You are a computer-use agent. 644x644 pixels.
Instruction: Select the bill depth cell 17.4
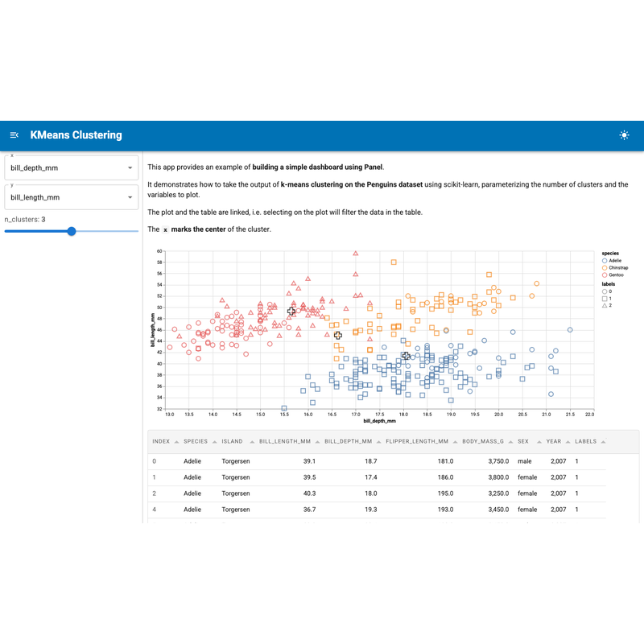371,477
